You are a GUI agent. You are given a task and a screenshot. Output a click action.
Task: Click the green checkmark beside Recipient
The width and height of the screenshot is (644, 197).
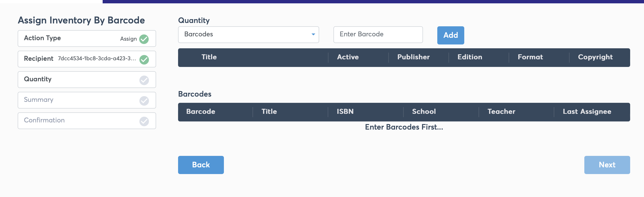pyautogui.click(x=144, y=60)
